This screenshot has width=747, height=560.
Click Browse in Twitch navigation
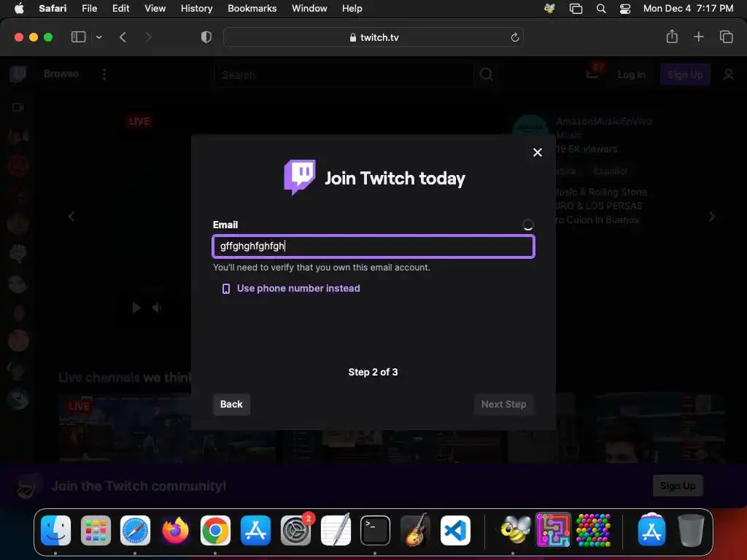click(x=61, y=74)
